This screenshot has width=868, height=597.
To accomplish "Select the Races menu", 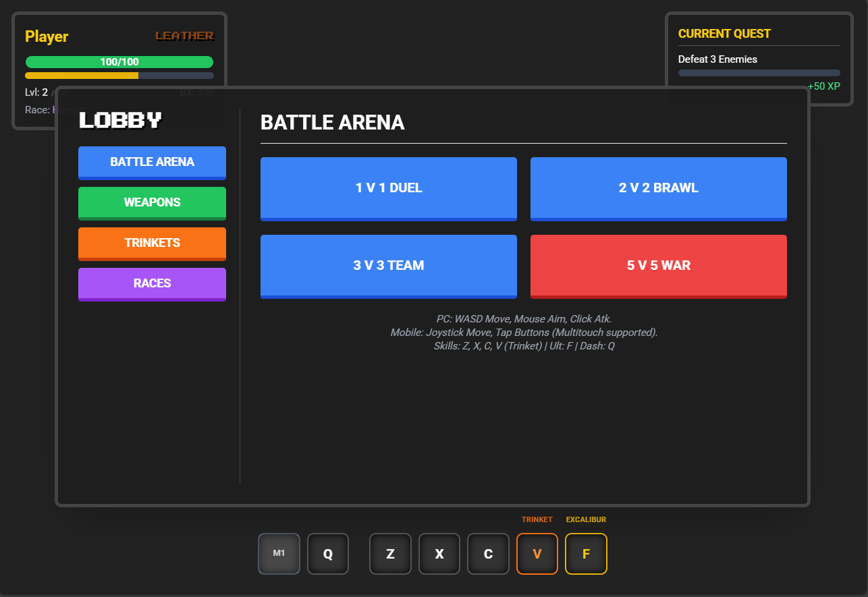I will click(x=152, y=284).
